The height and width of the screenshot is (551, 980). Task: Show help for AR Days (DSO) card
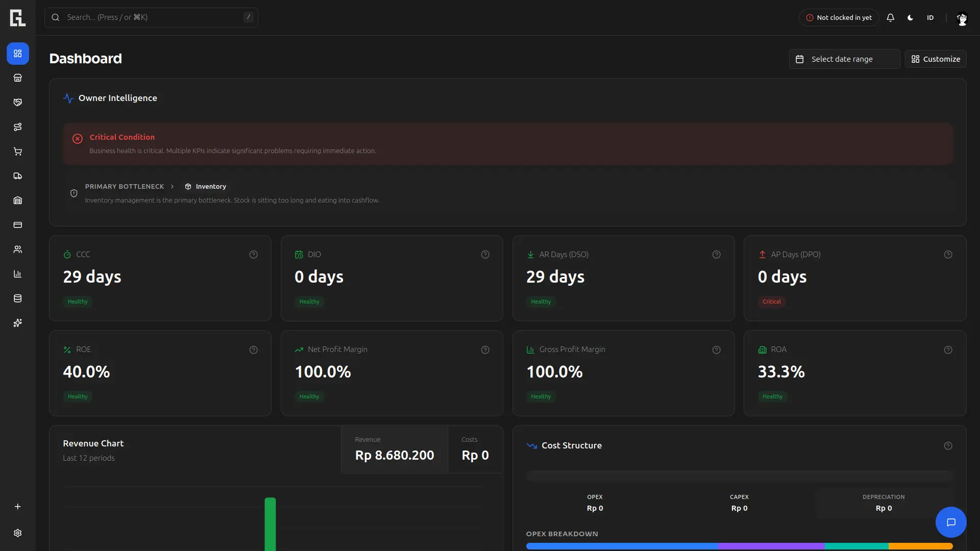tap(717, 255)
